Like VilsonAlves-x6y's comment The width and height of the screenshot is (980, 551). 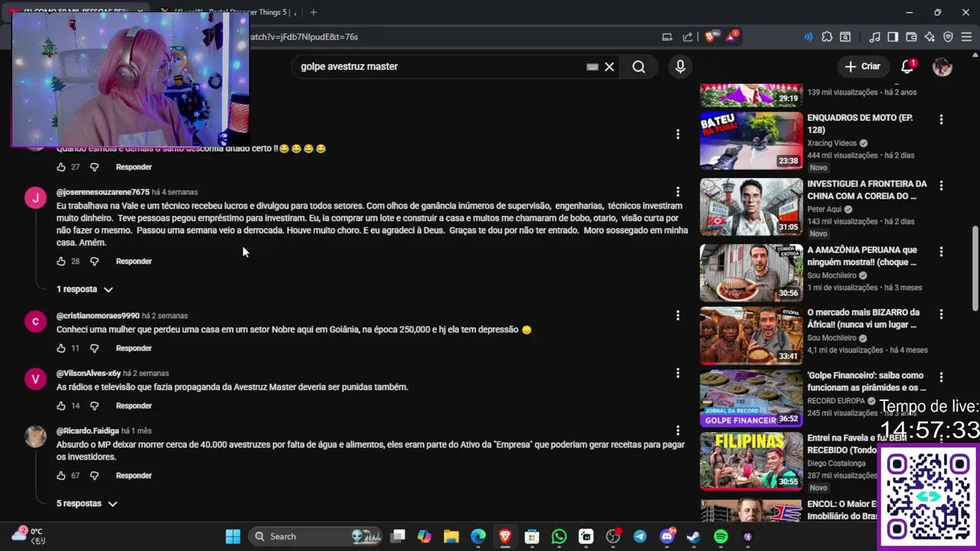(x=61, y=406)
